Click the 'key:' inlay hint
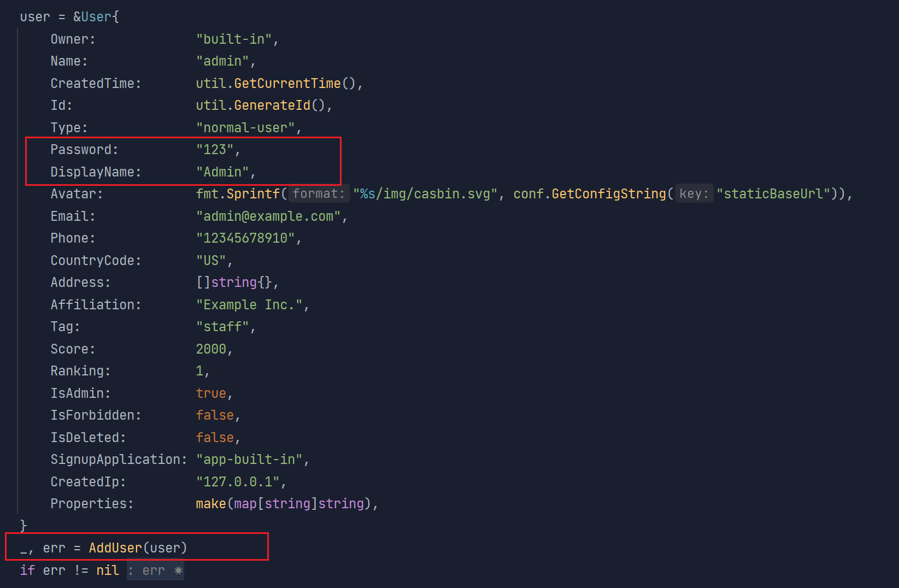The height and width of the screenshot is (588, 899). 694,193
